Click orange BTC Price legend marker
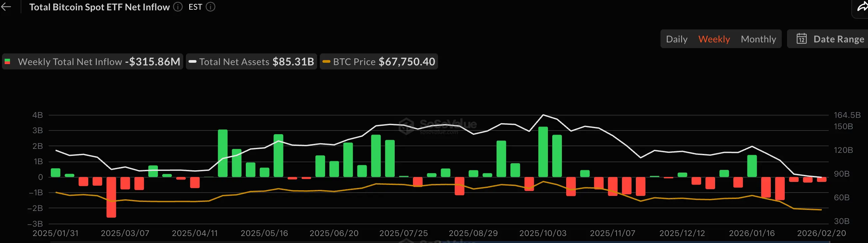 coord(326,61)
